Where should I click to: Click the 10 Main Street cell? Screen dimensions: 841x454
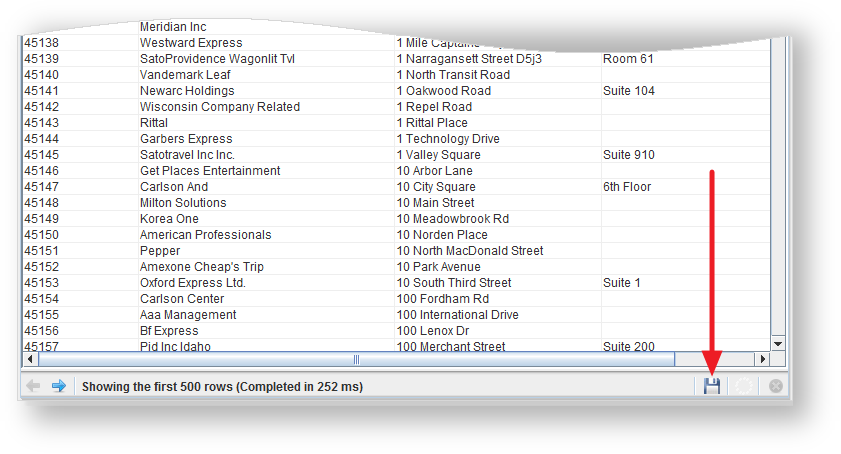[x=498, y=203]
